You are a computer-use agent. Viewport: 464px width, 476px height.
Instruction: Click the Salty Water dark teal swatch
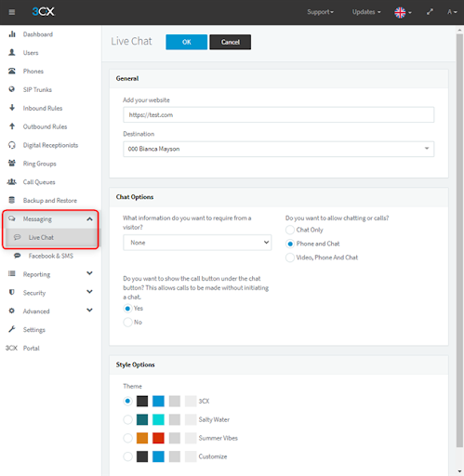[x=142, y=419]
